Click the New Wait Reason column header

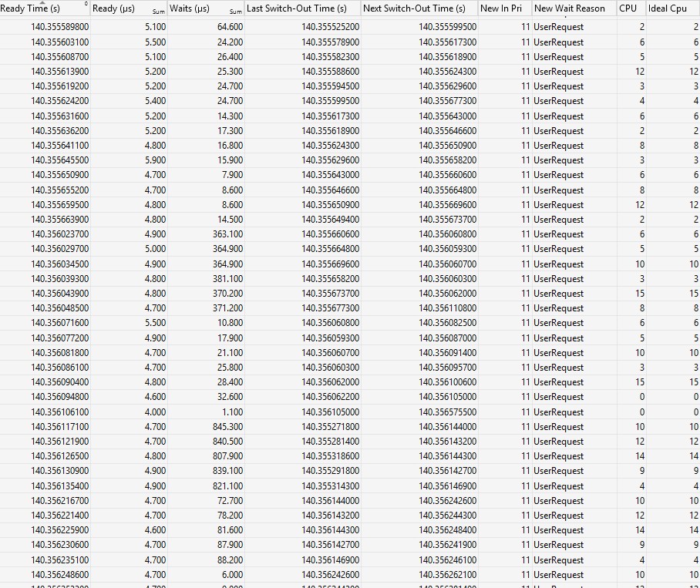click(574, 8)
